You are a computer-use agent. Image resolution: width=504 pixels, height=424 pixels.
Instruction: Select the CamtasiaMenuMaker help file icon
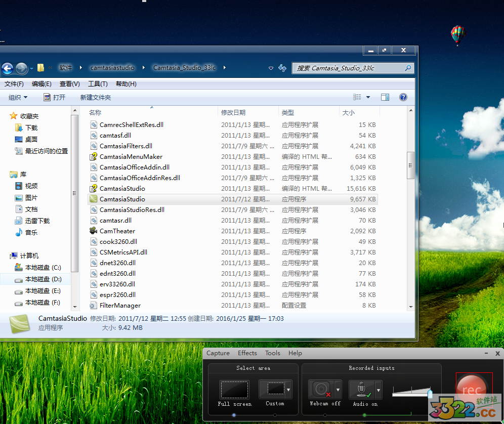click(93, 156)
